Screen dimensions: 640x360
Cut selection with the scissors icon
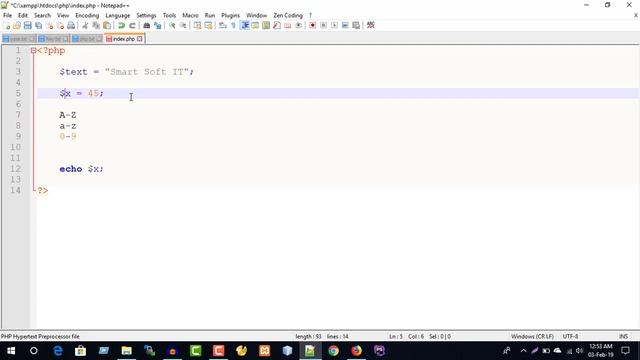click(x=85, y=25)
